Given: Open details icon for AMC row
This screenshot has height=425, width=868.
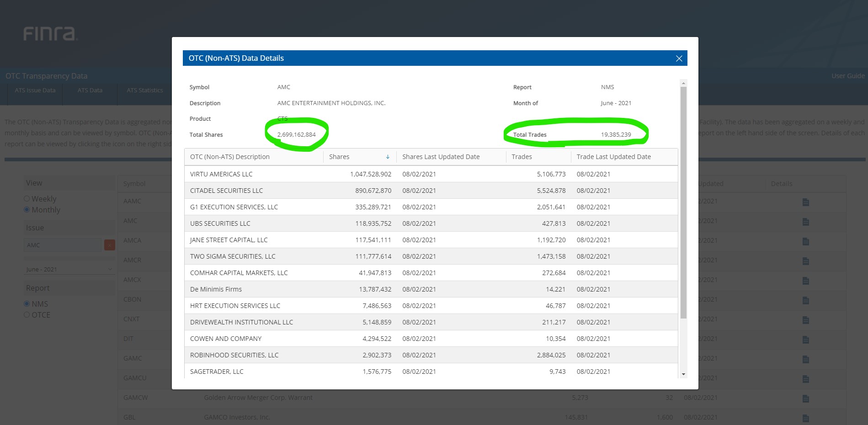Looking at the screenshot, I should pyautogui.click(x=805, y=222).
